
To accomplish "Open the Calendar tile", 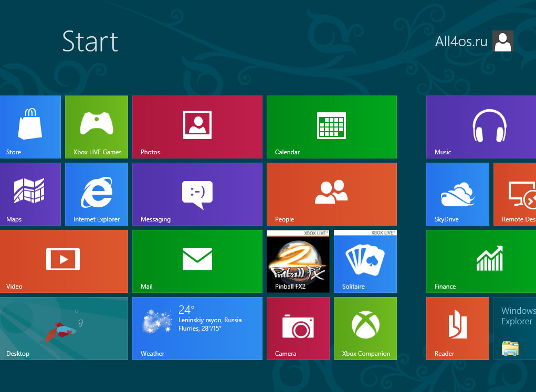I will 332,127.
